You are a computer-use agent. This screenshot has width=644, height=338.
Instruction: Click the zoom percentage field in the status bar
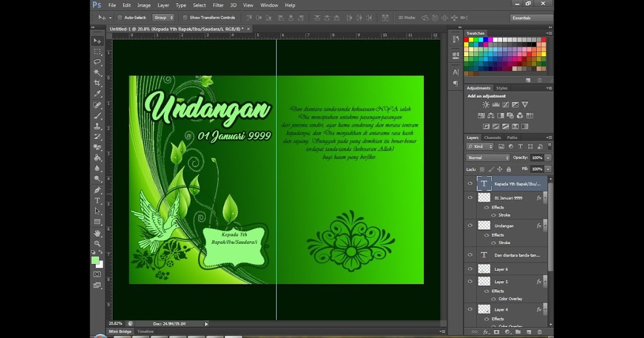point(115,324)
